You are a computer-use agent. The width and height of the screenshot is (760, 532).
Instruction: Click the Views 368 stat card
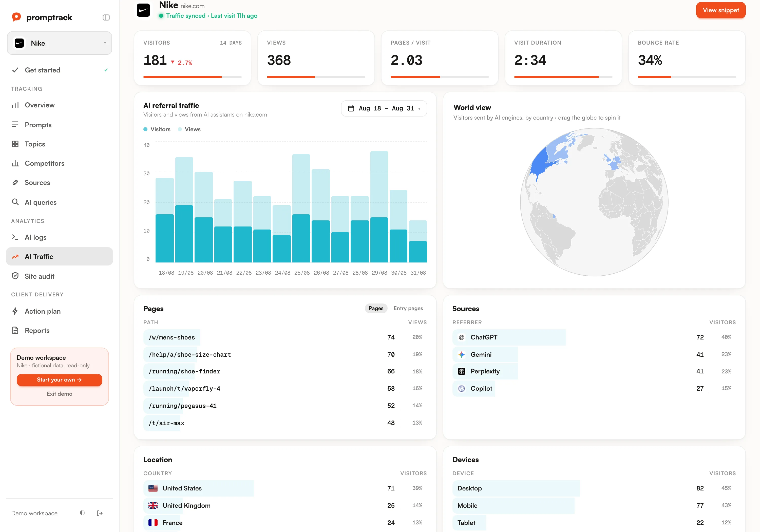point(316,58)
